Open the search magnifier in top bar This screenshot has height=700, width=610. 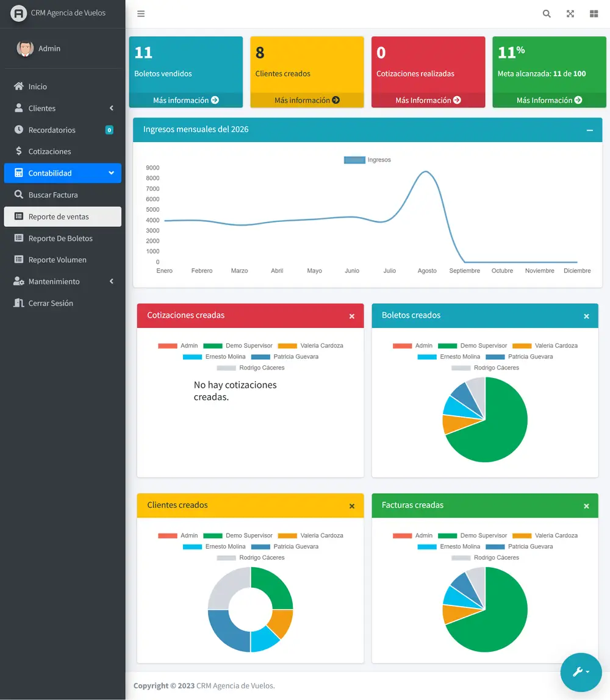click(547, 14)
